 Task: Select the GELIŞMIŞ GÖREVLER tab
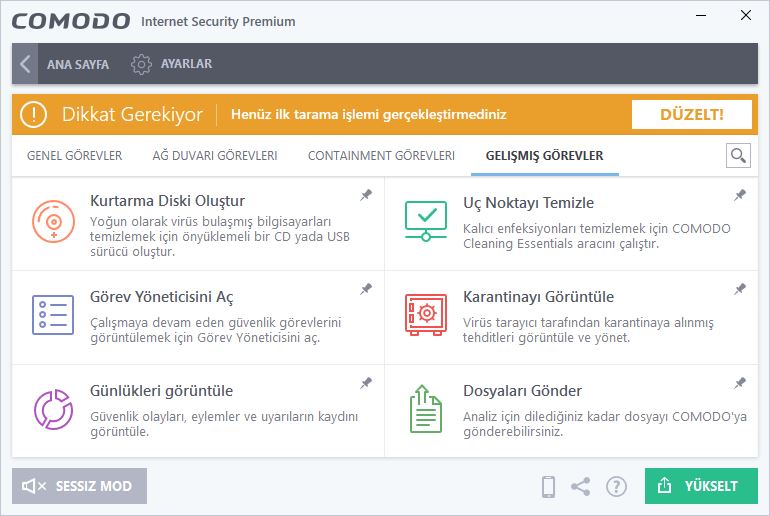(545, 156)
